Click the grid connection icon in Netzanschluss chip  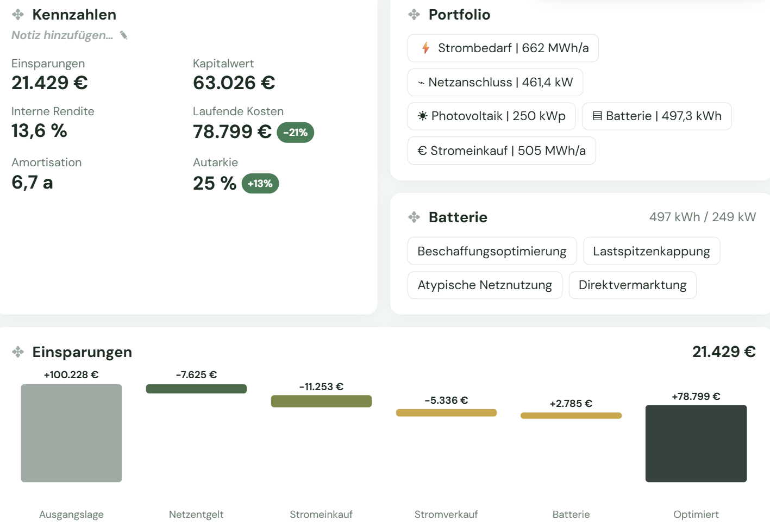coord(421,83)
